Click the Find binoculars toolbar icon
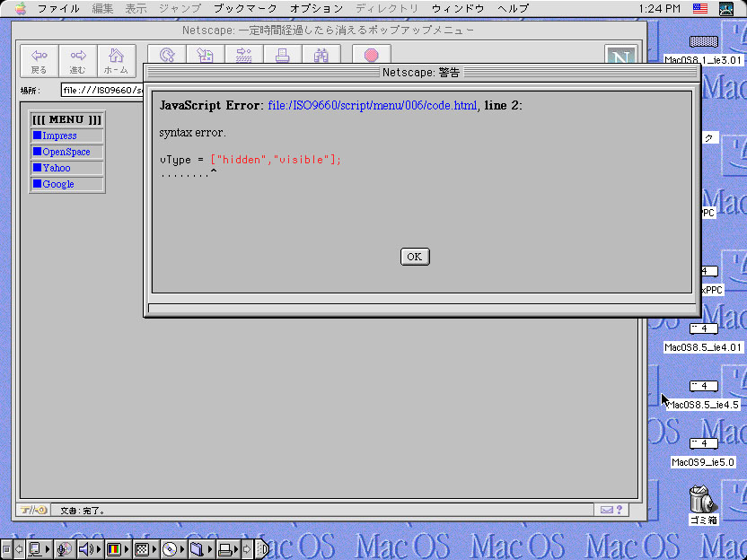 click(321, 55)
